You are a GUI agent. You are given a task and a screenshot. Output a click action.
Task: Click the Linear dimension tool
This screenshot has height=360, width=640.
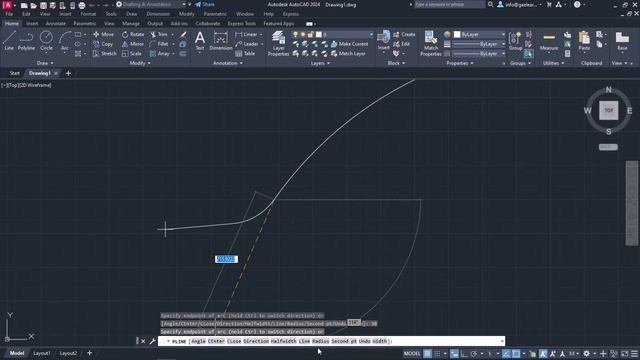coord(247,34)
